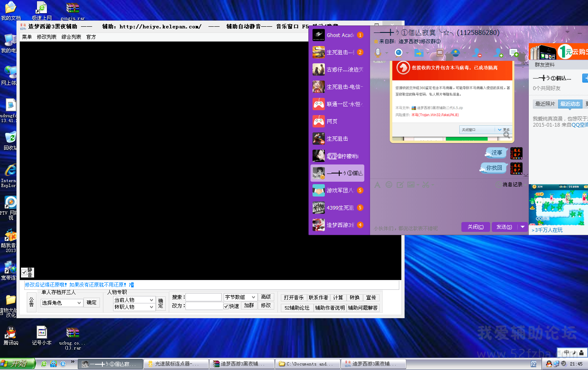The height and width of the screenshot is (370, 588).
Task: Open the emoji smiley picker
Action: click(389, 185)
